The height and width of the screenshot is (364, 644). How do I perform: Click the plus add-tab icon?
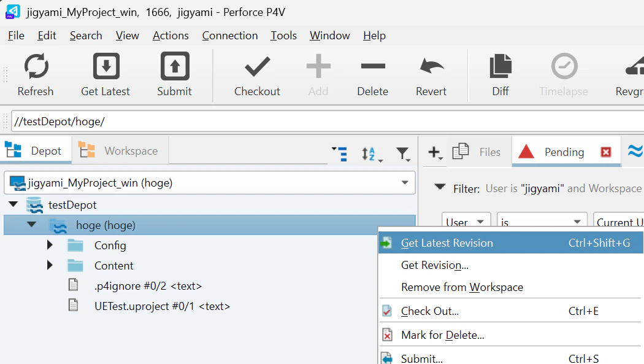435,152
